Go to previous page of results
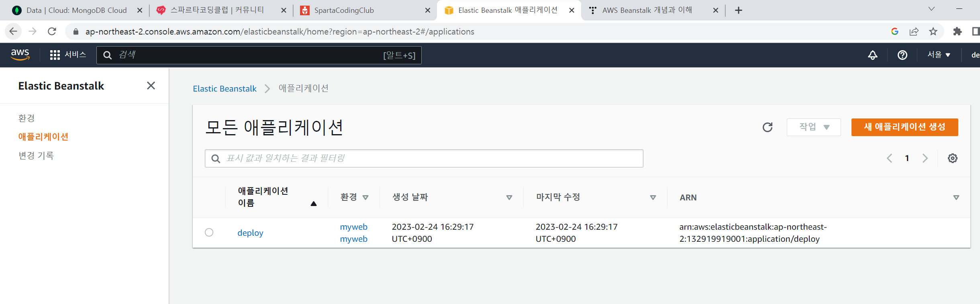This screenshot has height=304, width=980. [x=889, y=158]
